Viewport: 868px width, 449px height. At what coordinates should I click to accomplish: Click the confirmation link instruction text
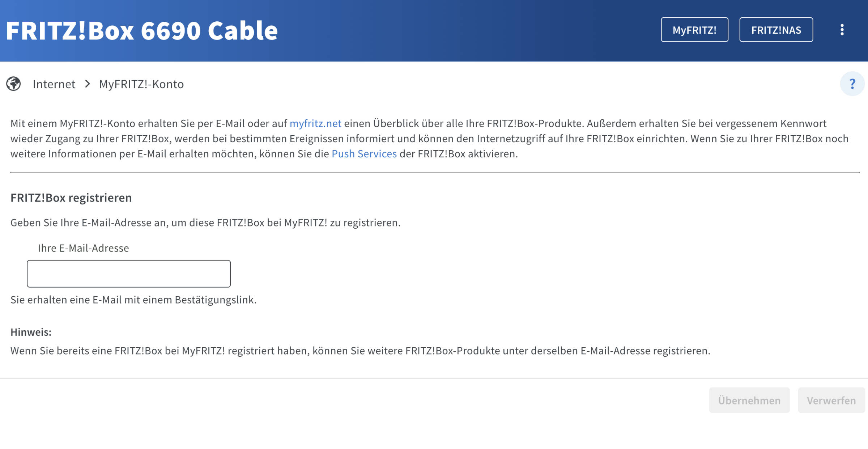[x=133, y=300]
